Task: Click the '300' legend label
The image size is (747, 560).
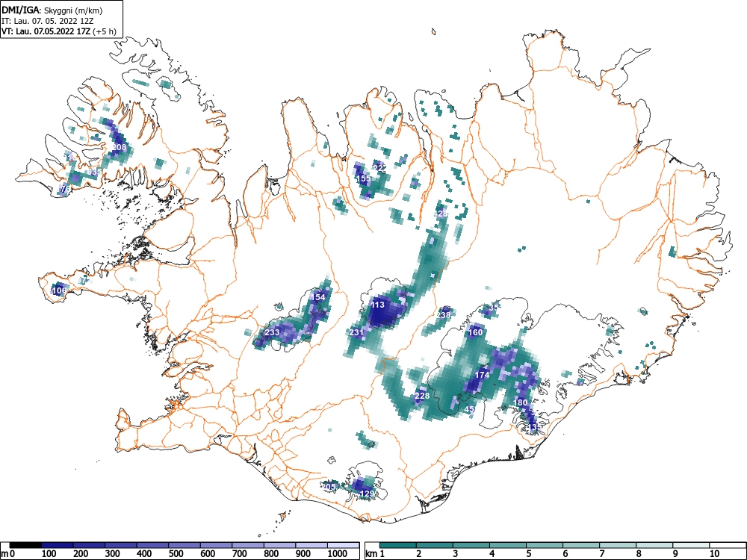Action: click(x=113, y=554)
